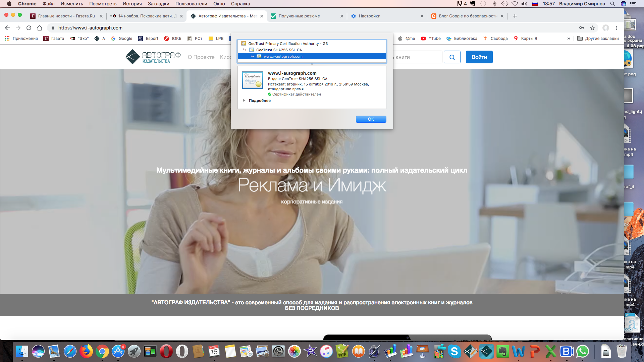Open Chrome profile avatar button

(605, 28)
